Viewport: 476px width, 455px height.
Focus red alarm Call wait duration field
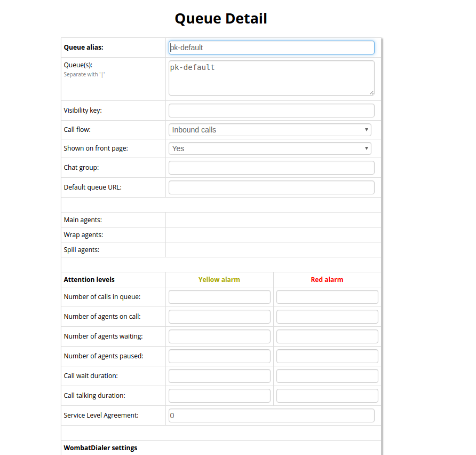327,376
